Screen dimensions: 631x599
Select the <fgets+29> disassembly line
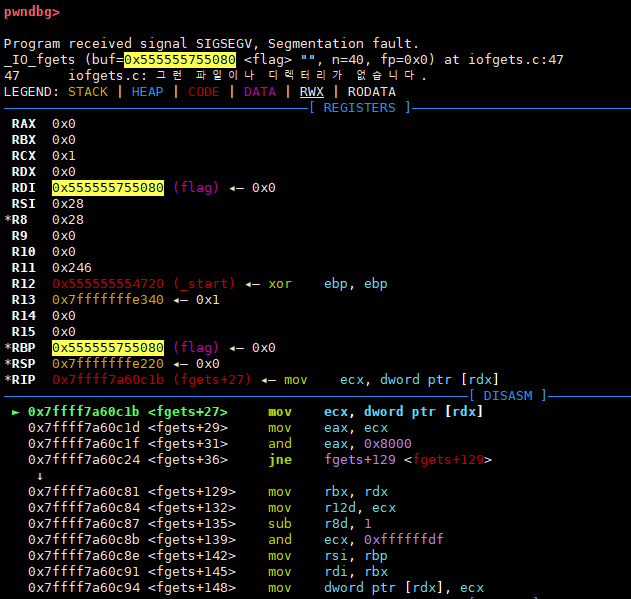coord(208,428)
